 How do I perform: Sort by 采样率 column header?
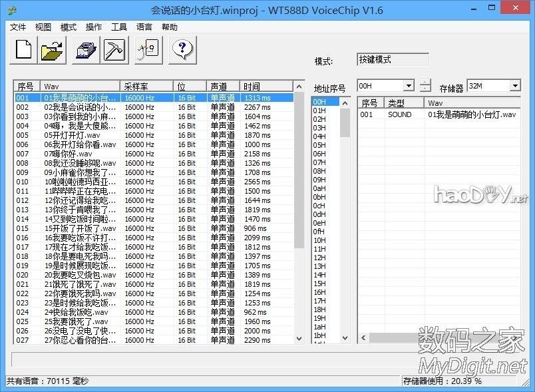(146, 87)
